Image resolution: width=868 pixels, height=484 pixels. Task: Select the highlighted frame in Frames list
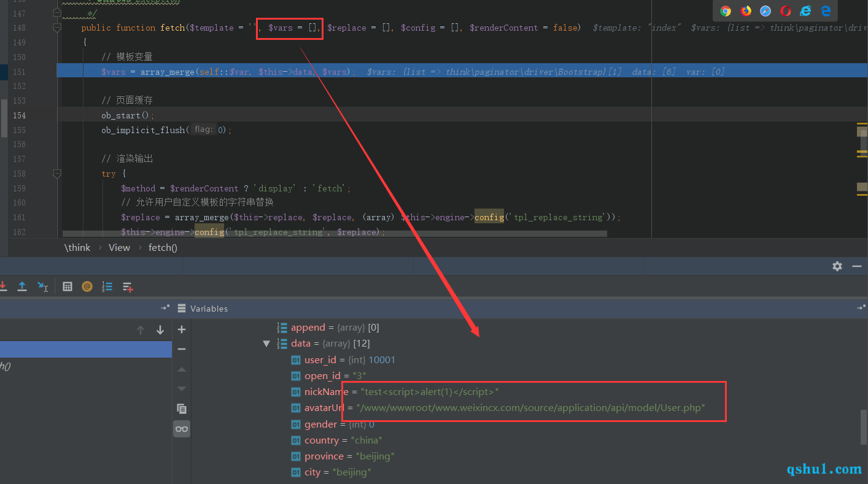coord(86,349)
